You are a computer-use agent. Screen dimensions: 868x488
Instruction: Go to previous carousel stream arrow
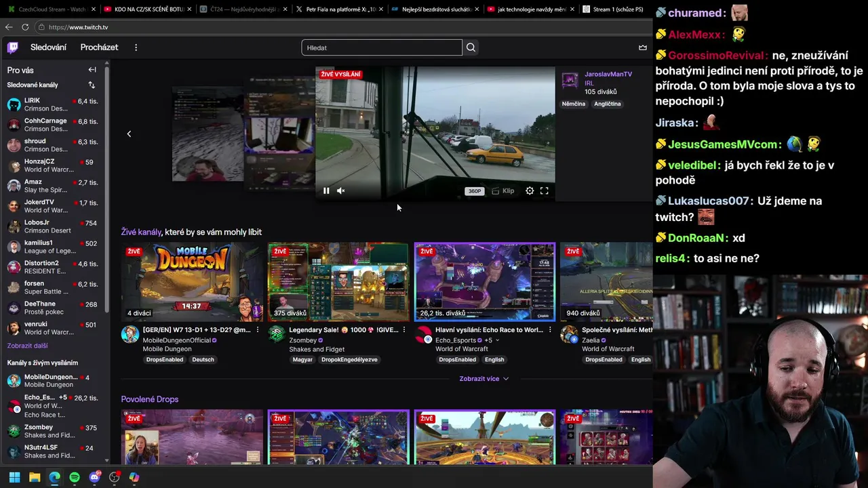click(129, 134)
